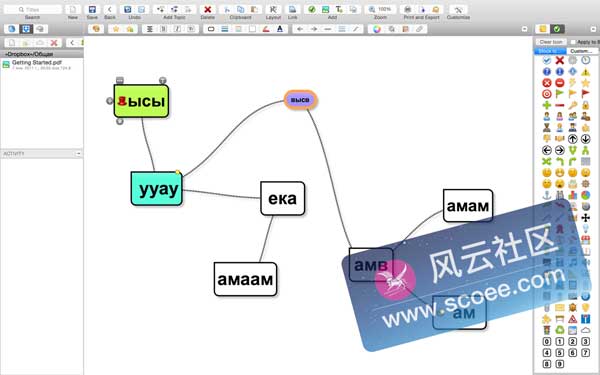Click the Filter search field
The height and width of the screenshot is (375, 600).
point(33,9)
